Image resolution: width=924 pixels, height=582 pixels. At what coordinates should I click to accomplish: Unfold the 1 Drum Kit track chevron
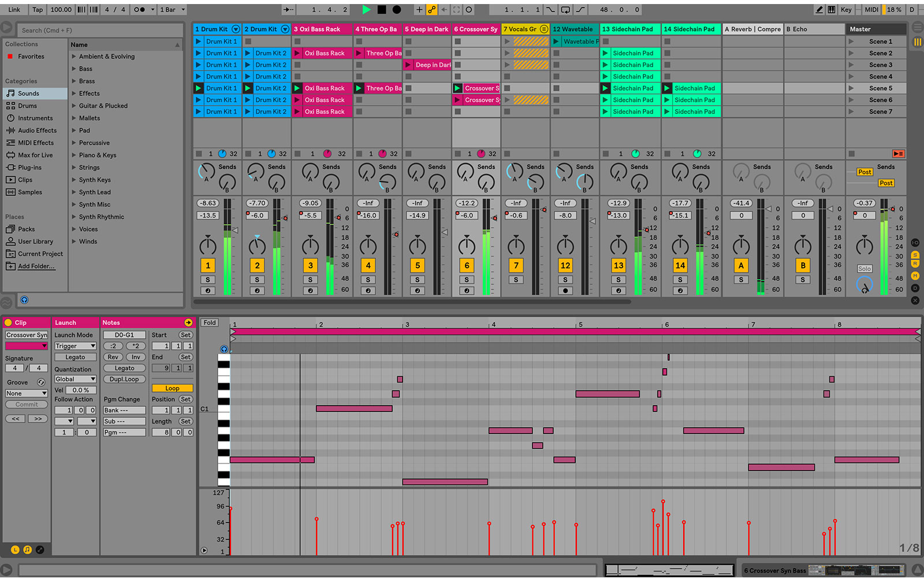click(236, 29)
